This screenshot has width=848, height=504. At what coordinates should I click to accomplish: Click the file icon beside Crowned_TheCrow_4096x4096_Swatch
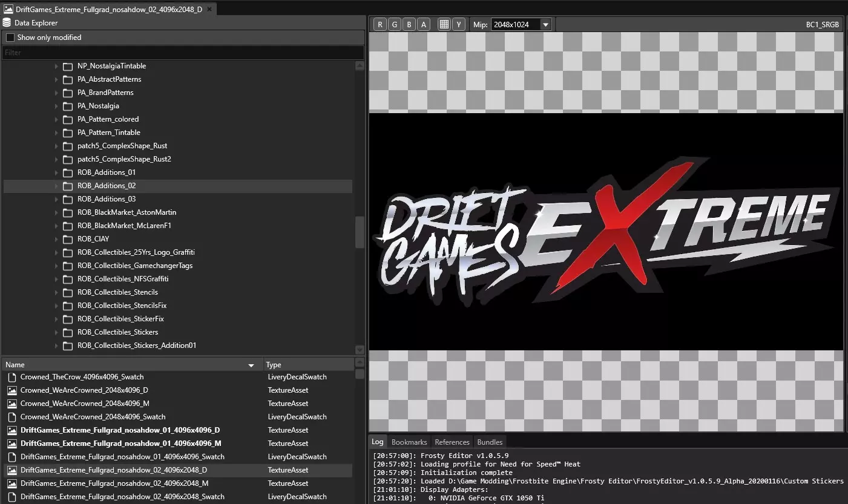[12, 377]
